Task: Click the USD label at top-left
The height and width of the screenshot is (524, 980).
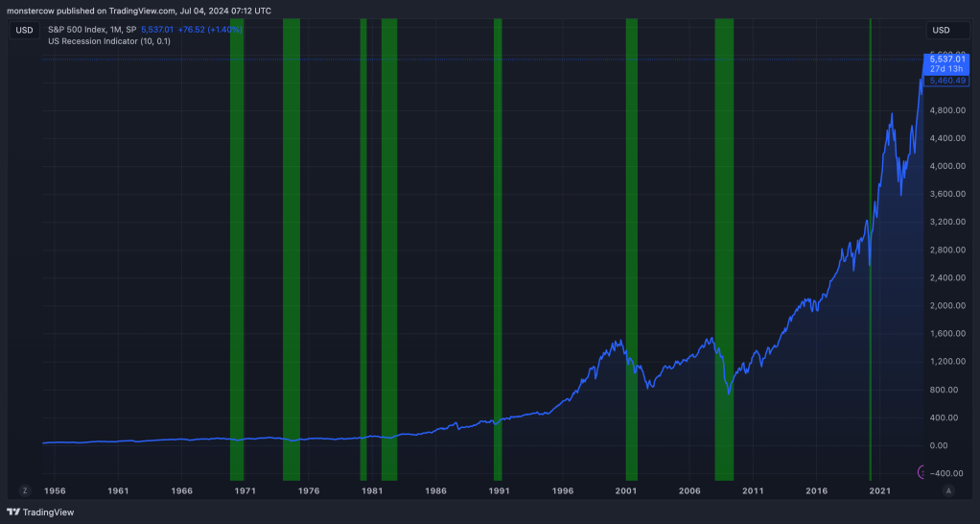Action: pyautogui.click(x=25, y=31)
